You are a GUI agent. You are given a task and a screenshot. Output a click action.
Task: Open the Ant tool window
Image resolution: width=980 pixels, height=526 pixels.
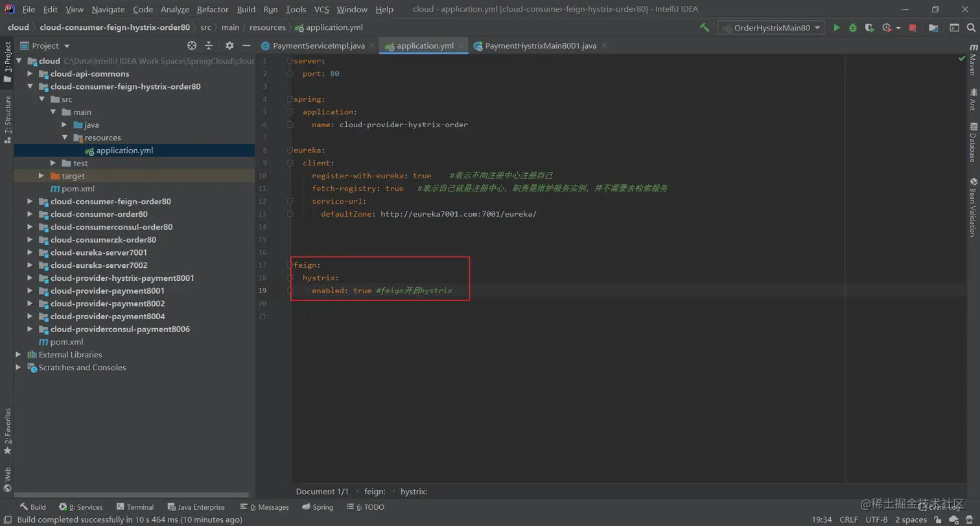973,101
